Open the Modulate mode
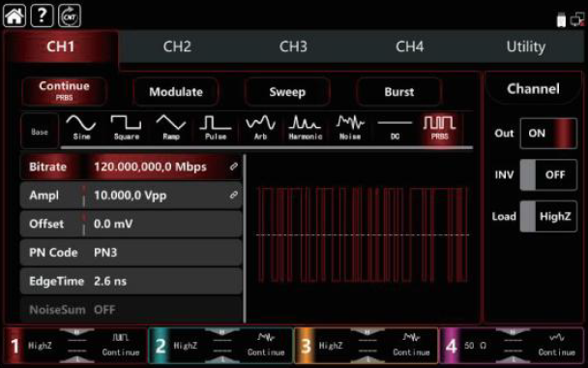The height and width of the screenshot is (368, 588). pyautogui.click(x=176, y=92)
